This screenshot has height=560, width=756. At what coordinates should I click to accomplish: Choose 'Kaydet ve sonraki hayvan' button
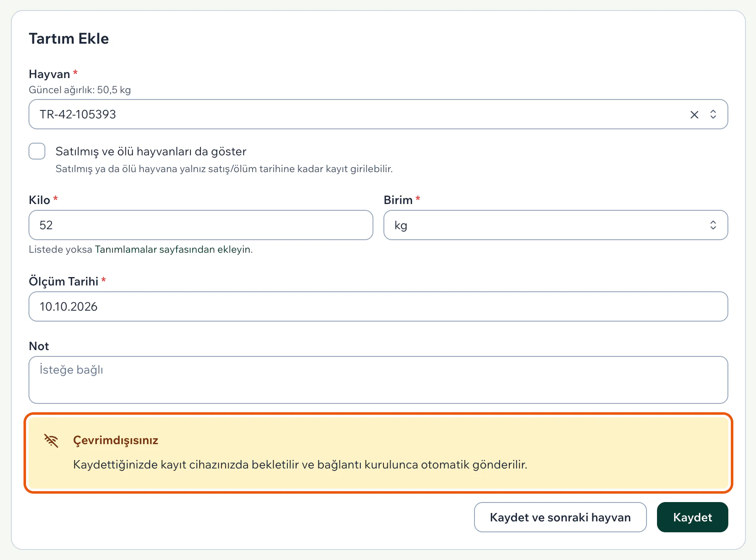(560, 517)
